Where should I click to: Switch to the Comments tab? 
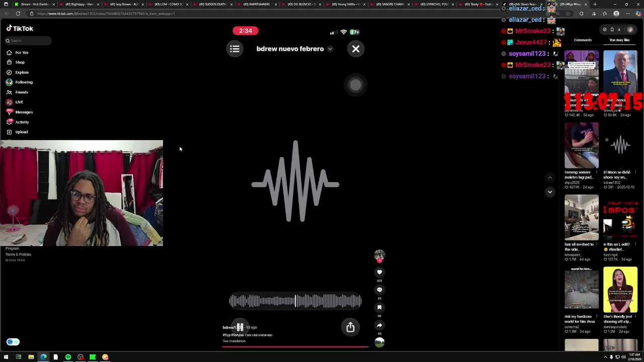583,40
